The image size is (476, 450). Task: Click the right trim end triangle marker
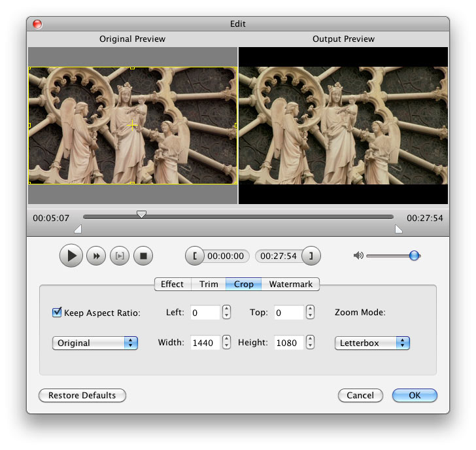(x=399, y=229)
